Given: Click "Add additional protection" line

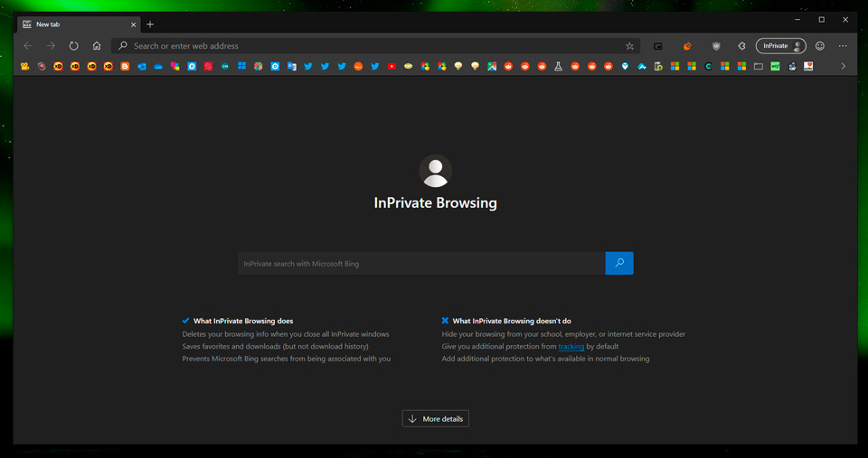Looking at the screenshot, I should [x=545, y=359].
